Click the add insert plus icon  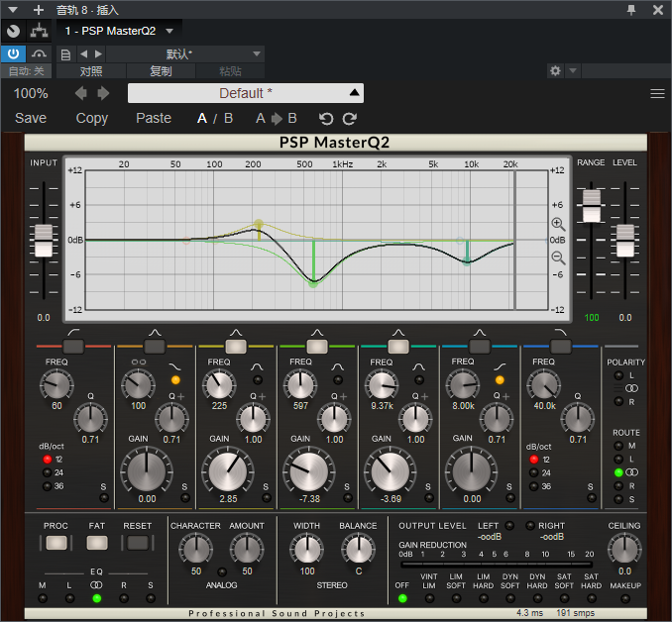point(39,10)
